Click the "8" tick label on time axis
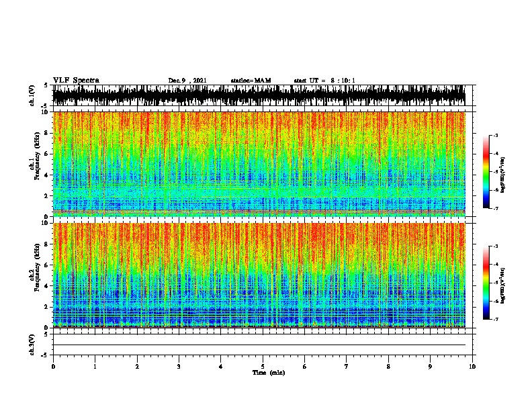Image resolution: width=532 pixels, height=411 pixels. tap(388, 367)
